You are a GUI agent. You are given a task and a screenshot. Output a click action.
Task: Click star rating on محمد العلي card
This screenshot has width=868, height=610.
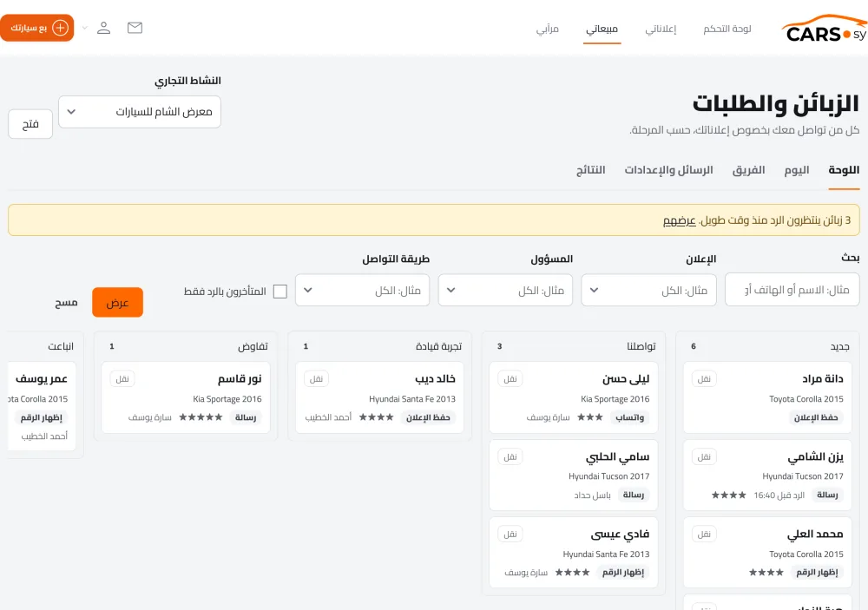[766, 573]
